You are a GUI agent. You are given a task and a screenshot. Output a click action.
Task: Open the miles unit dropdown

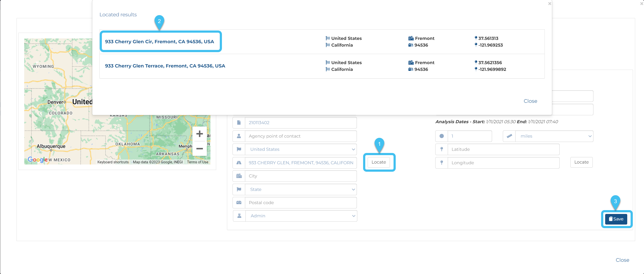(554, 136)
